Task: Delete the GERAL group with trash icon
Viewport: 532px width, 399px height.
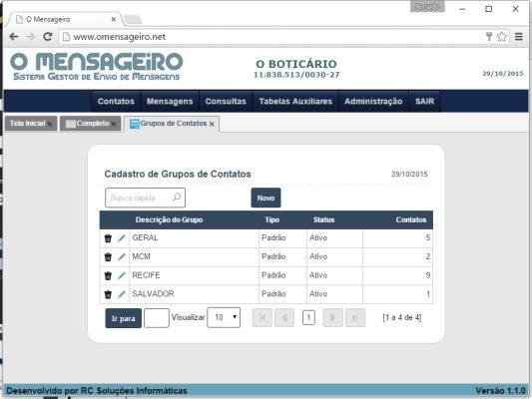Action: 108,238
